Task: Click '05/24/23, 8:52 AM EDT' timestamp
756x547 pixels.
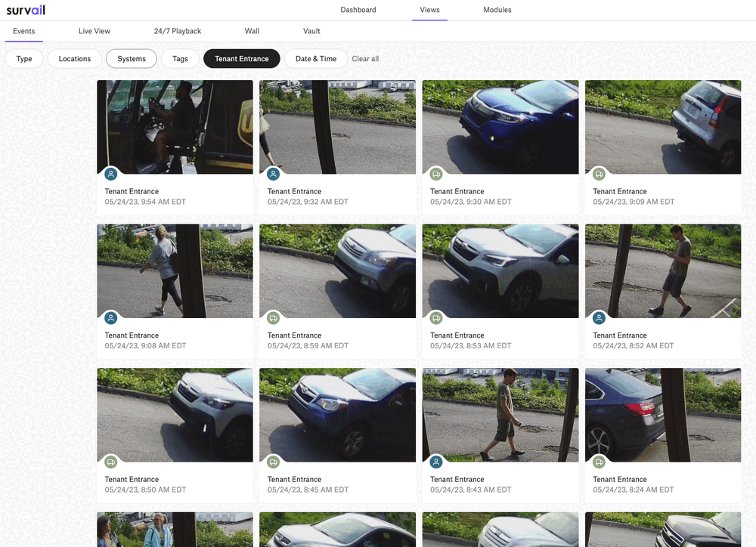Action: click(634, 346)
